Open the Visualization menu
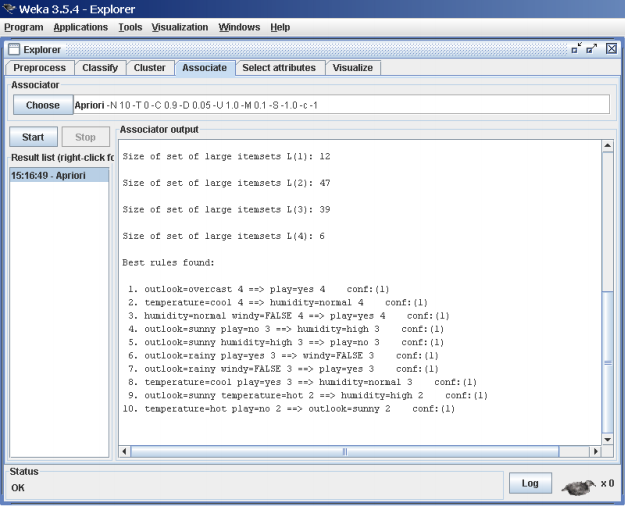 tap(180, 27)
